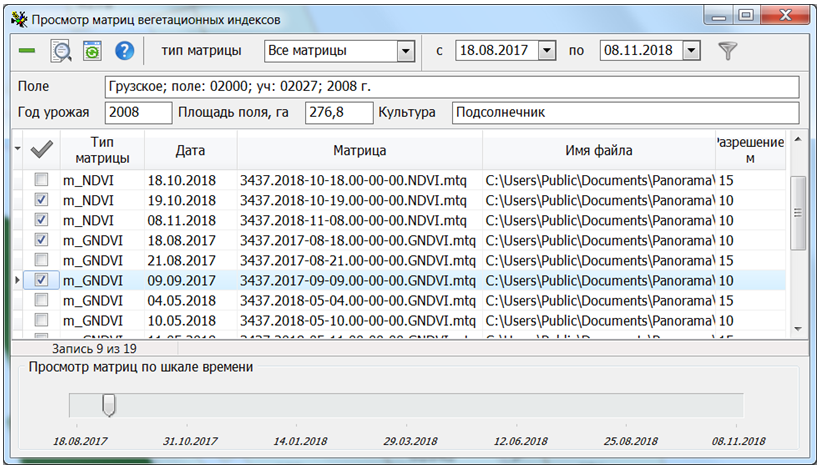Viewport: 819px width, 466px height.
Task: Check the m_NDVI 18.10.2018 row checkbox
Action: pos(41,180)
